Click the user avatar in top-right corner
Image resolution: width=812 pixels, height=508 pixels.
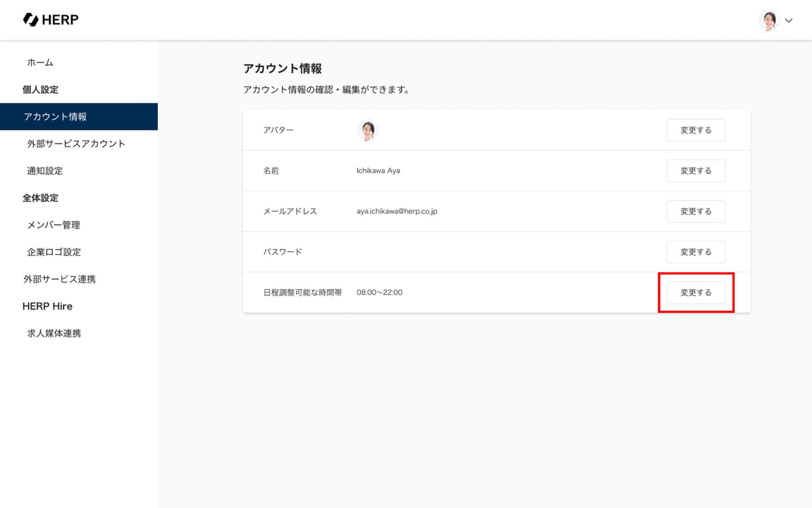(769, 20)
